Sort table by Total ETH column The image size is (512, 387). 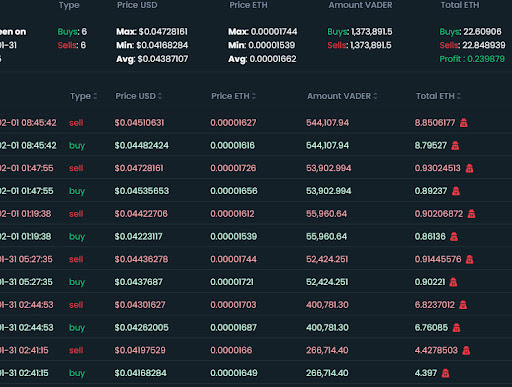coord(438,96)
